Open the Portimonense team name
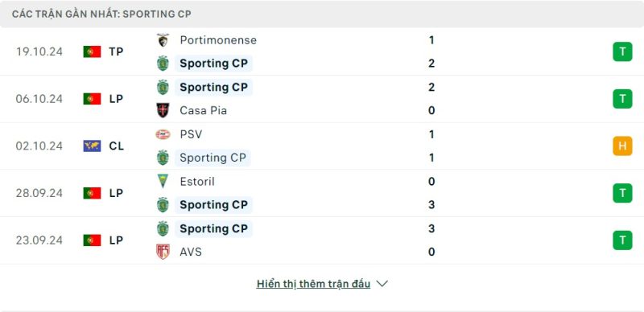The height and width of the screenshot is (312, 644). coord(218,40)
